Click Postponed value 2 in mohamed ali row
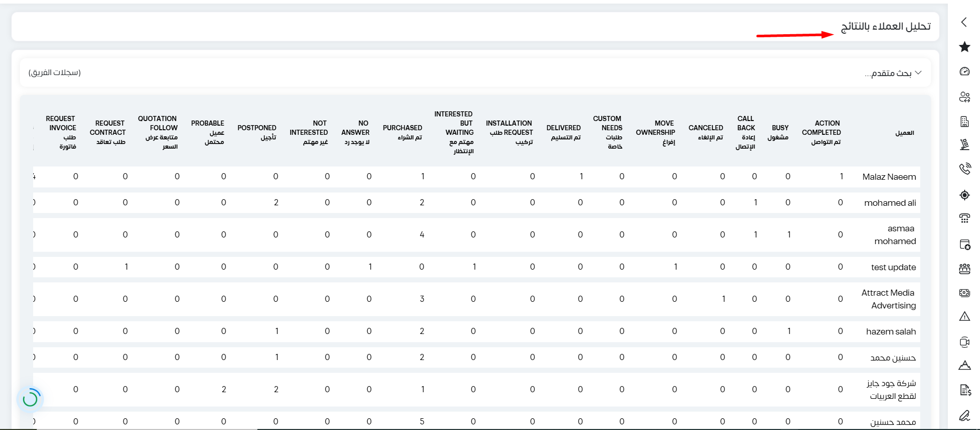980x430 pixels. point(276,203)
